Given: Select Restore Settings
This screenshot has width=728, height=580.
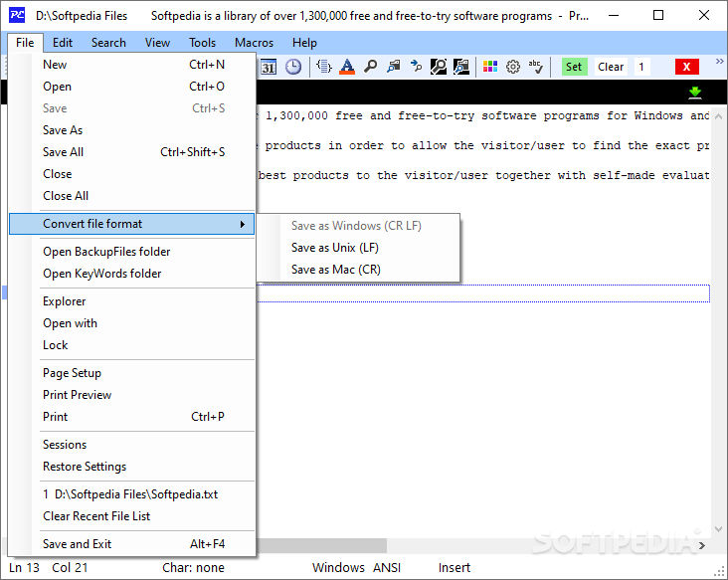Looking at the screenshot, I should (132, 467).
